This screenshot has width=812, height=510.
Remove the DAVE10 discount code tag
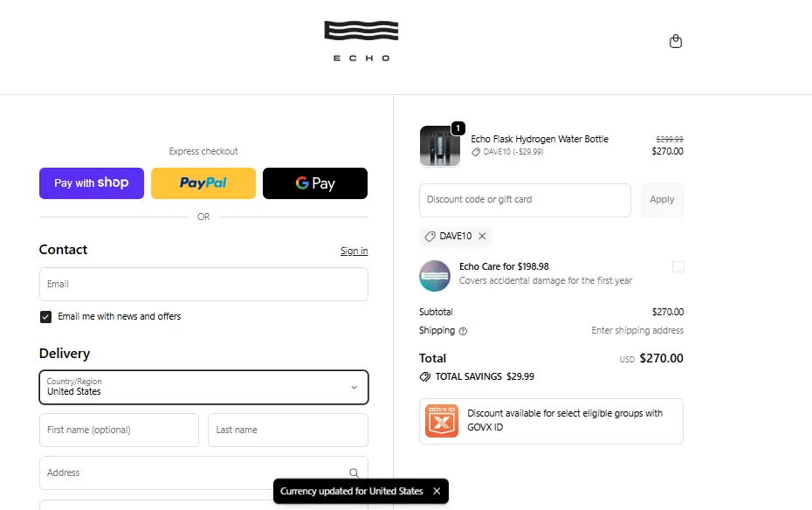482,237
